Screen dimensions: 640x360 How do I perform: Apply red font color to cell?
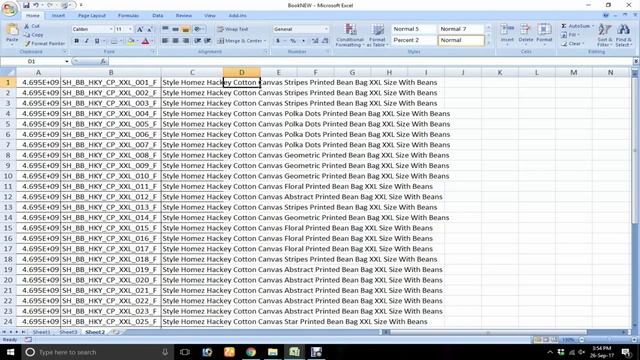tap(145, 41)
